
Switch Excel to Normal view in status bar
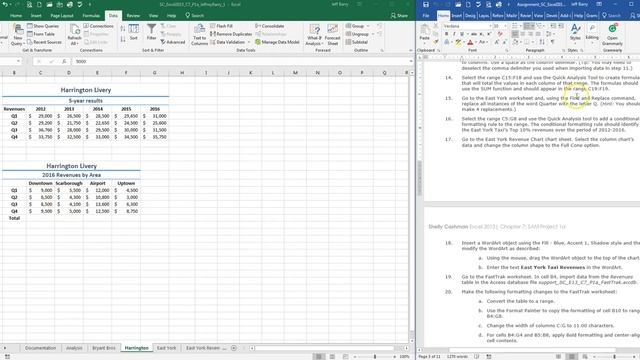(319, 357)
